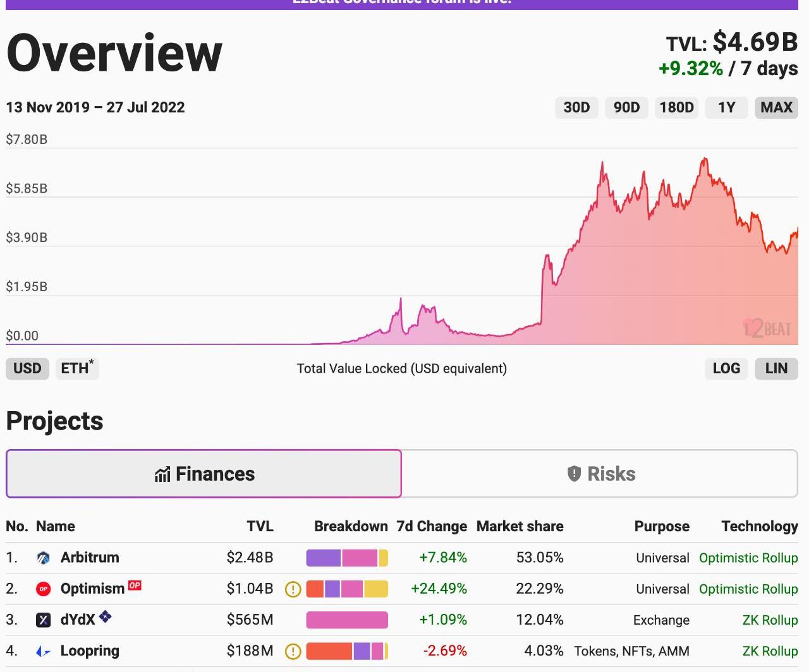Click the date range 13 Nov 2019 – 27 Jul 2022
Viewport: 809px width, 672px height.
point(95,107)
